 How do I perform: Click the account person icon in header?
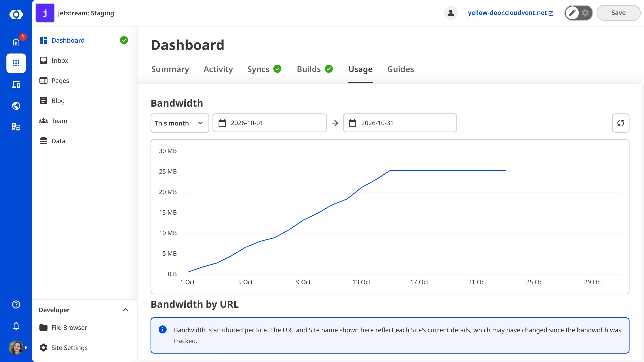click(451, 13)
